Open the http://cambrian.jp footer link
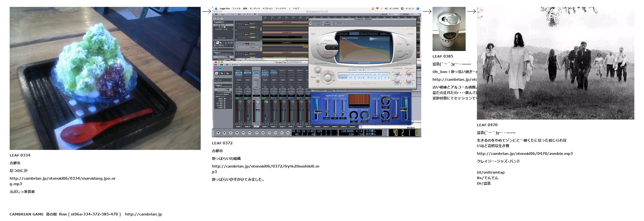644x221 pixels. click(x=143, y=214)
